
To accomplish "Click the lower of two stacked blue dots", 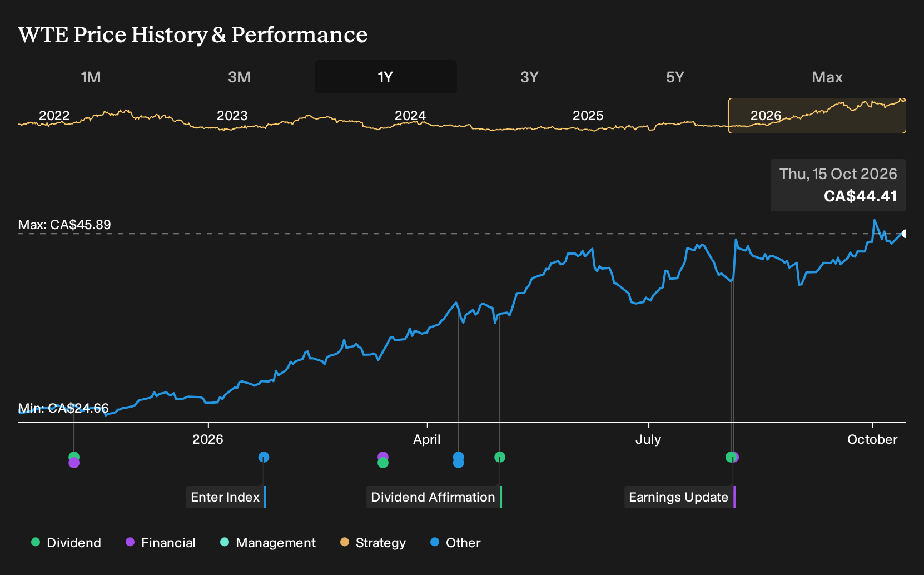I will 458,463.
